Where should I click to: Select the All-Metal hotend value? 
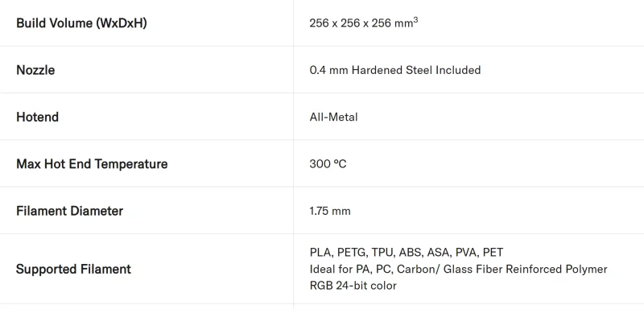click(x=333, y=117)
